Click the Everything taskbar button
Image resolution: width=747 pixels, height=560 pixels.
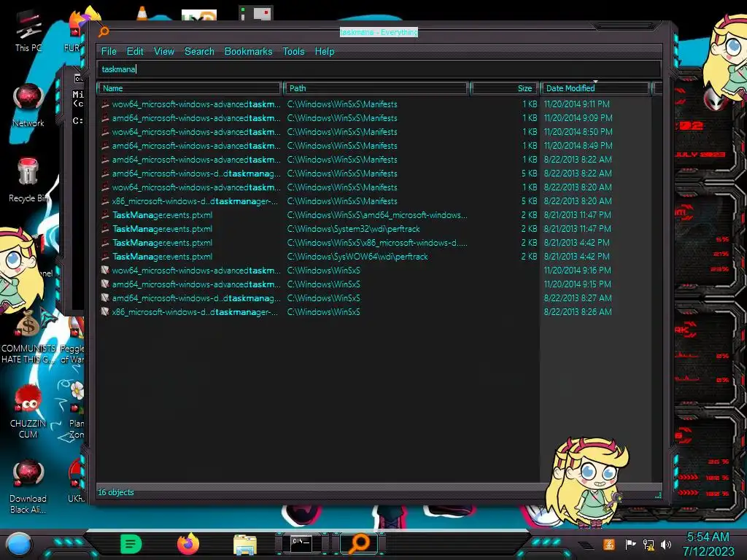tap(359, 544)
